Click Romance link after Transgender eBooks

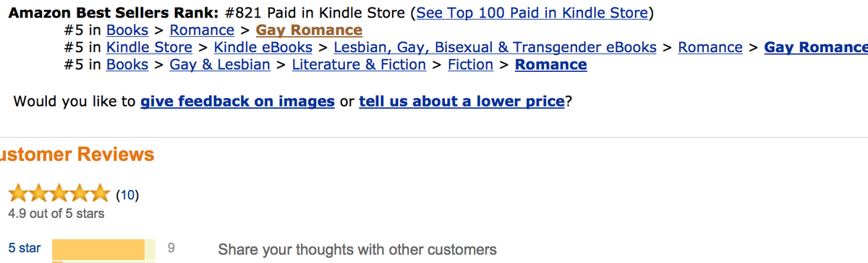pyautogui.click(x=710, y=47)
